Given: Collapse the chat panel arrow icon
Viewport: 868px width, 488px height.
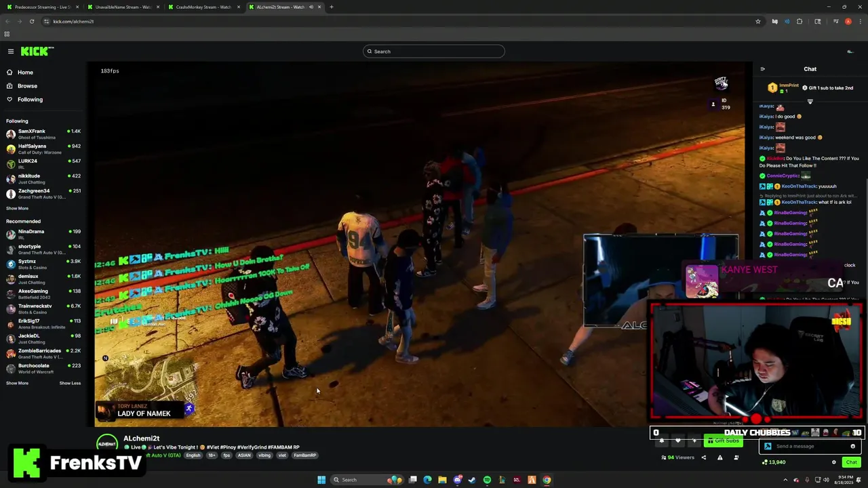Looking at the screenshot, I should click(x=762, y=69).
